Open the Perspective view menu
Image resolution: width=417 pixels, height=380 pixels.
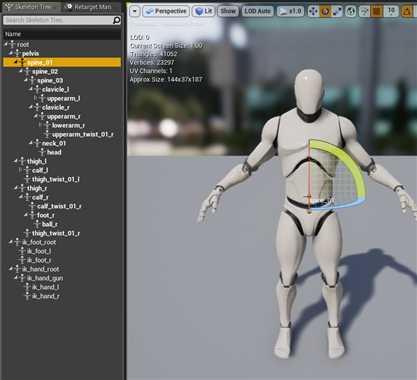[x=166, y=11]
